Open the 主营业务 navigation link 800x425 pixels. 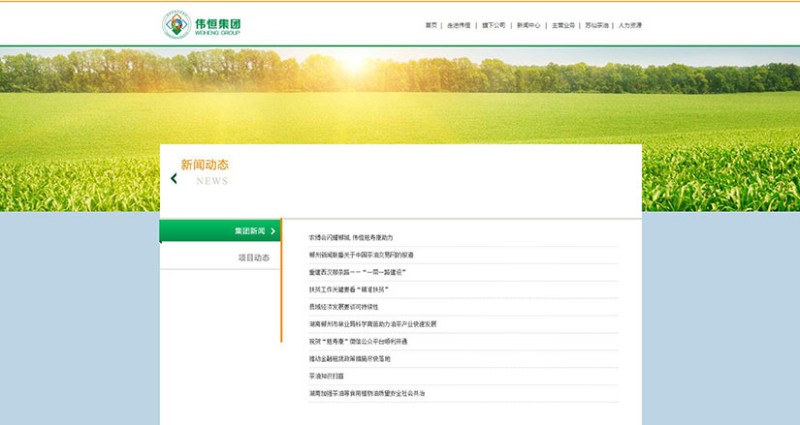coord(564,25)
